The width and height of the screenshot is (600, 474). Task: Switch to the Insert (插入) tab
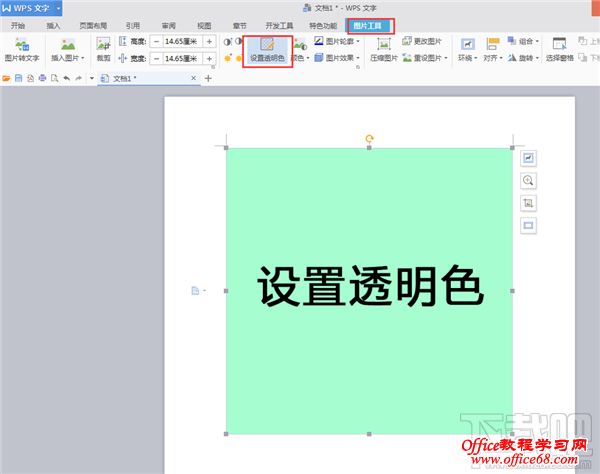(53, 26)
